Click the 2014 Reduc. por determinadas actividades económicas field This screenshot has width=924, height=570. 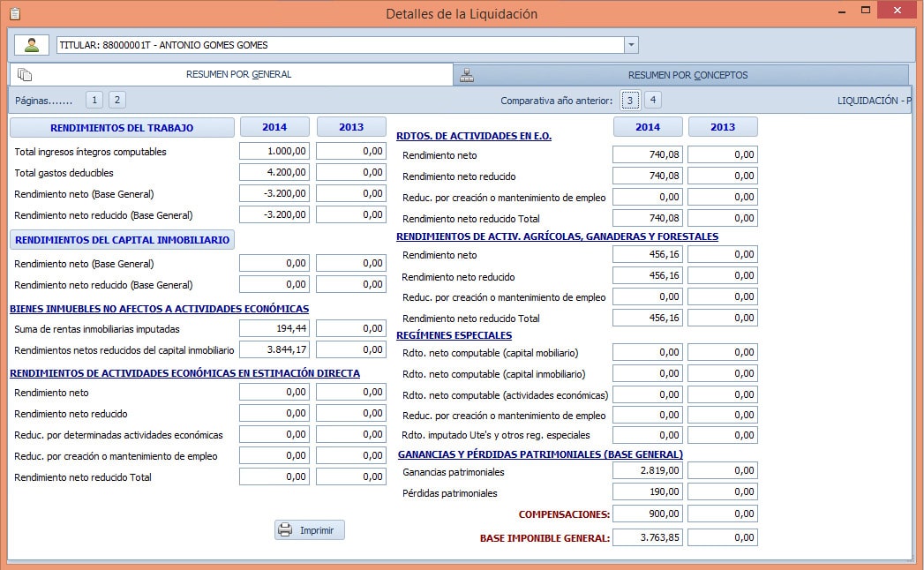coord(274,435)
